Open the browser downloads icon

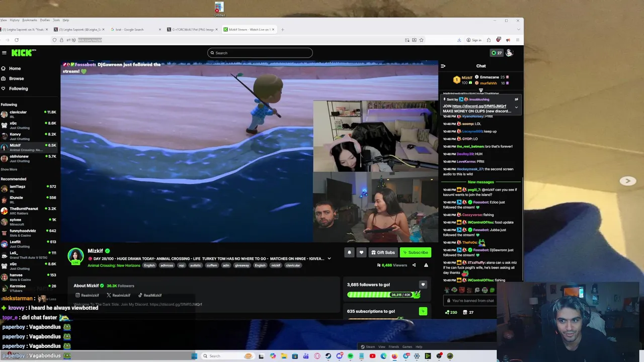(x=459, y=40)
